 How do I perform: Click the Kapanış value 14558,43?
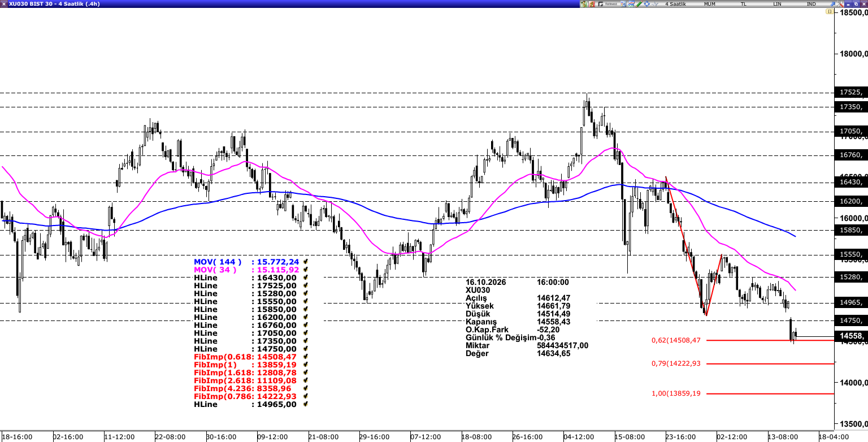coord(553,322)
